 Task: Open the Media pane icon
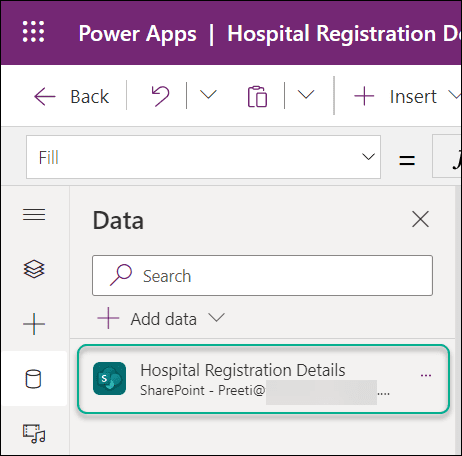34,434
